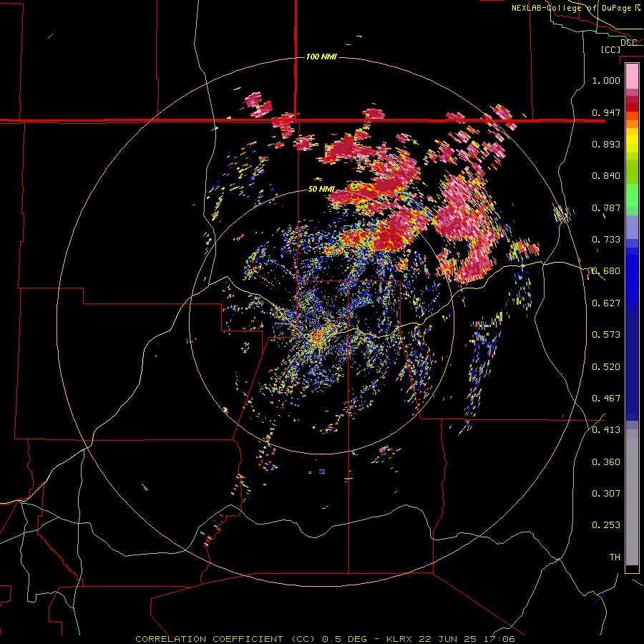644x644 pixels.
Task: Click the TH legend label
Action: [x=615, y=557]
